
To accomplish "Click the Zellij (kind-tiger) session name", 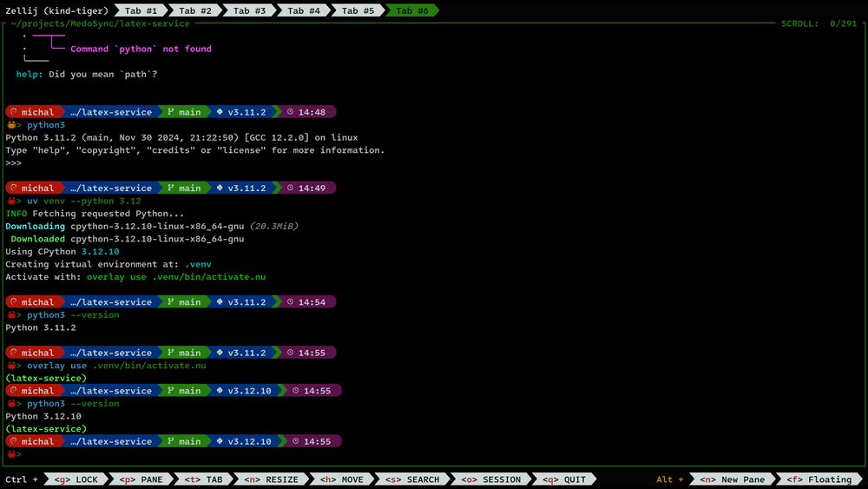I will coord(56,10).
